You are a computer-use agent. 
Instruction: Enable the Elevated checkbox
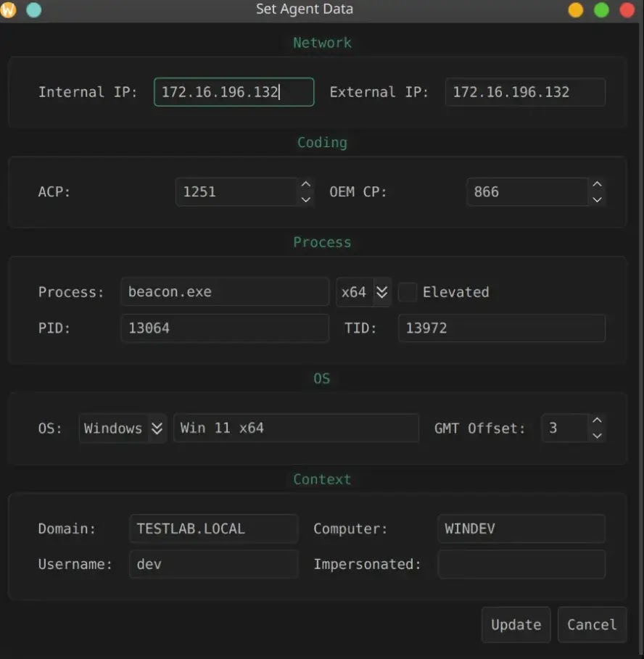(x=408, y=292)
